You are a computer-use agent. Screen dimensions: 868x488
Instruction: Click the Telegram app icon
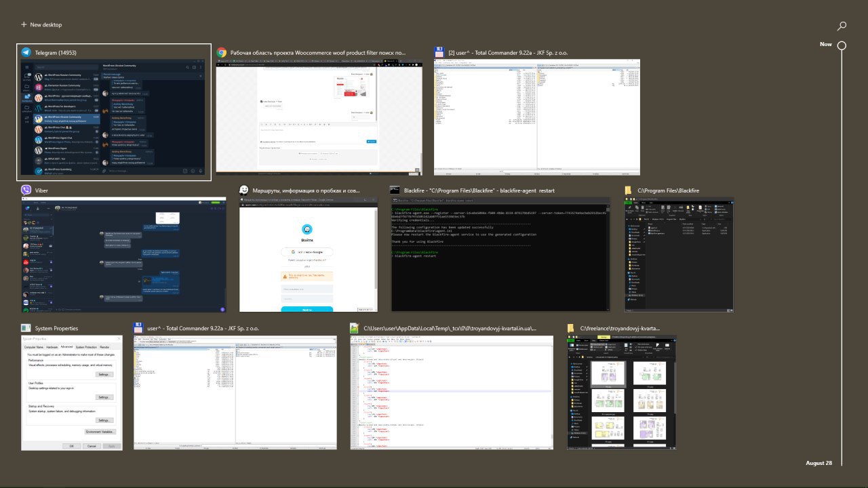[26, 52]
